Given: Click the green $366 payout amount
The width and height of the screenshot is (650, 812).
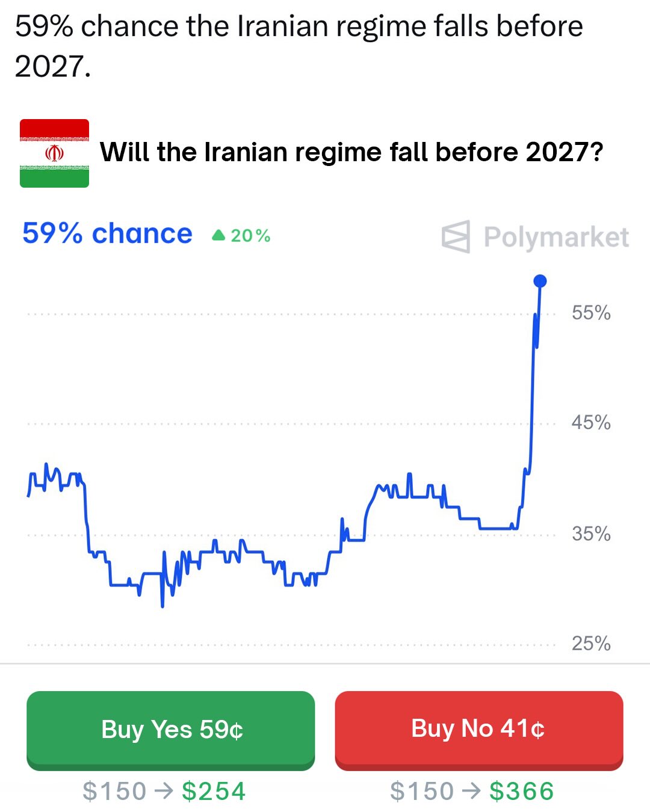Looking at the screenshot, I should (521, 791).
